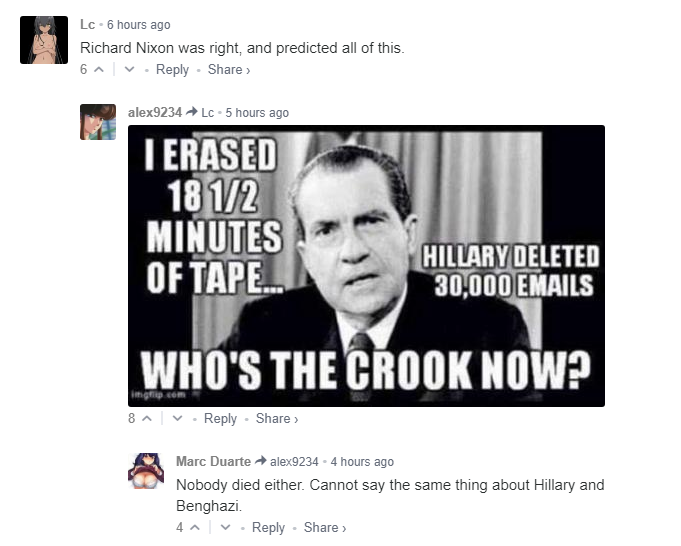The width and height of the screenshot is (681, 546).
Task: Reply to alex9234's meme comment
Action: point(220,419)
